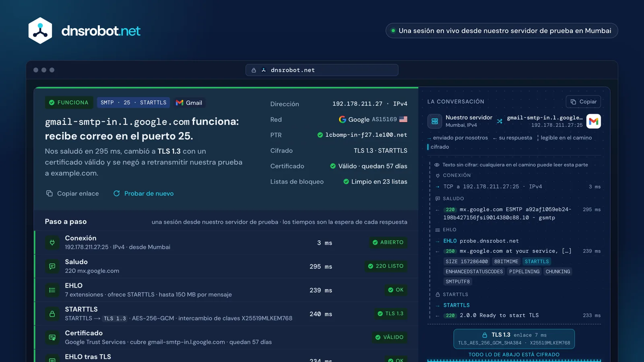Screen dimensions: 644x362
Task: Click the STARTTLS padlock step icon
Action: click(x=52, y=314)
